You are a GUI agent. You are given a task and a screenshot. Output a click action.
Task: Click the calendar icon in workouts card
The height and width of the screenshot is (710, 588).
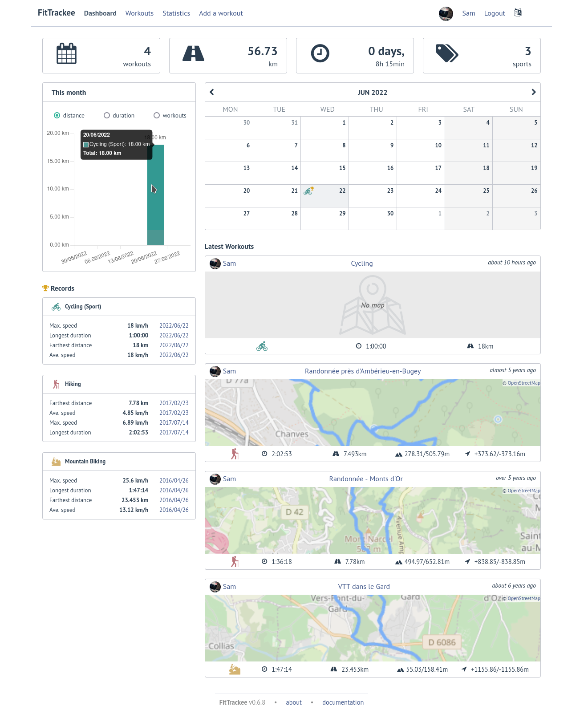coord(67,54)
